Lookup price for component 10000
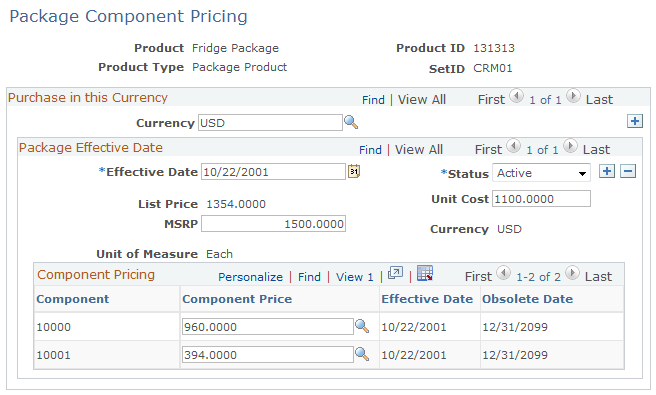The height and width of the screenshot is (395, 656). pos(362,326)
